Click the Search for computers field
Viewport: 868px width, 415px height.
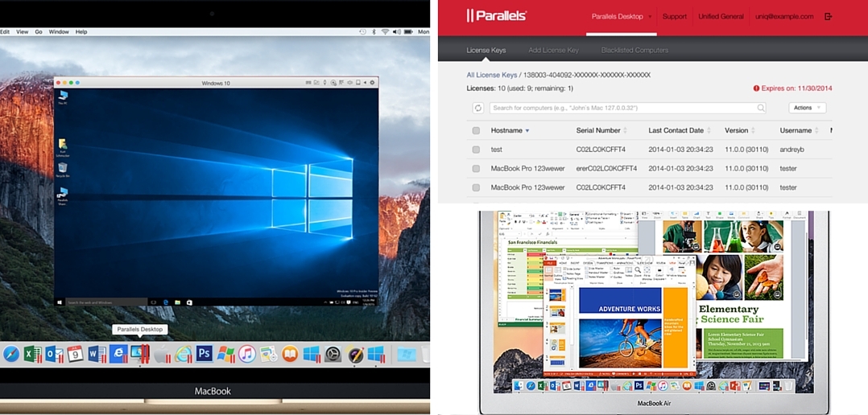(x=624, y=108)
